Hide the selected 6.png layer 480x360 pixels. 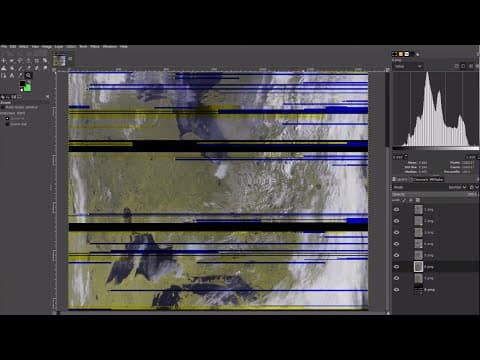pos(396,267)
